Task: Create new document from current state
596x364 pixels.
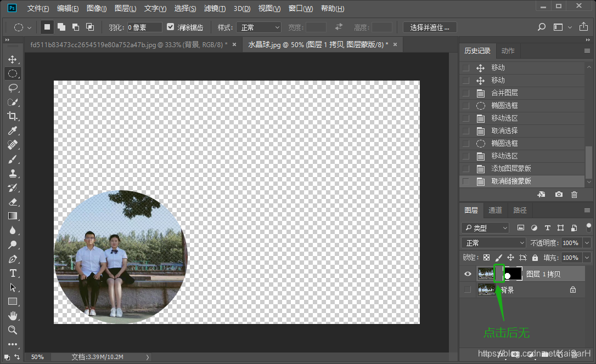Action: coord(541,195)
